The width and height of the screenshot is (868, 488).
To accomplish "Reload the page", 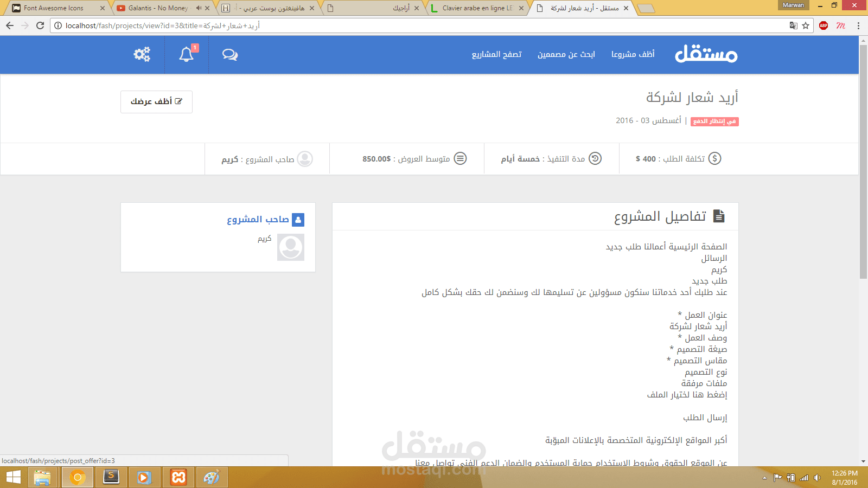I will click(x=40, y=25).
